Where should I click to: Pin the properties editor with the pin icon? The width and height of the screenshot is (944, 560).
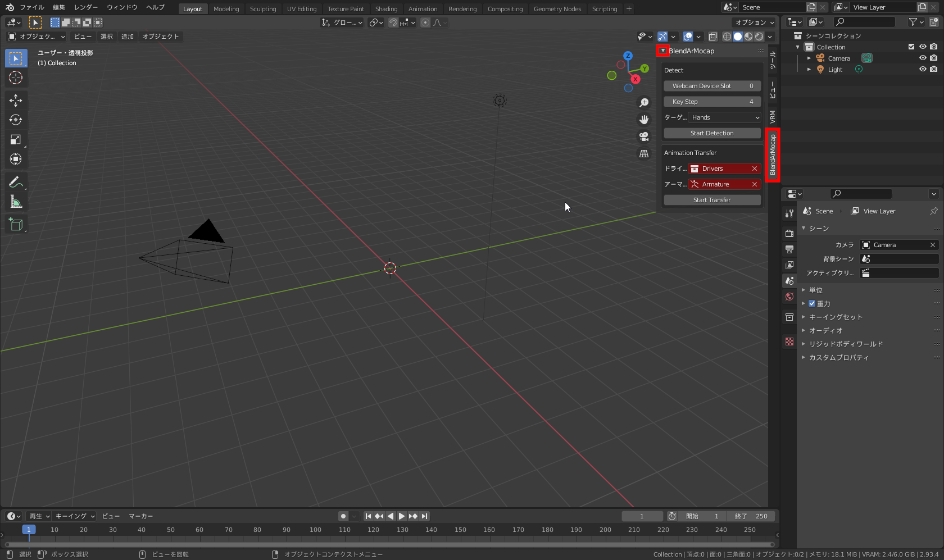click(934, 211)
